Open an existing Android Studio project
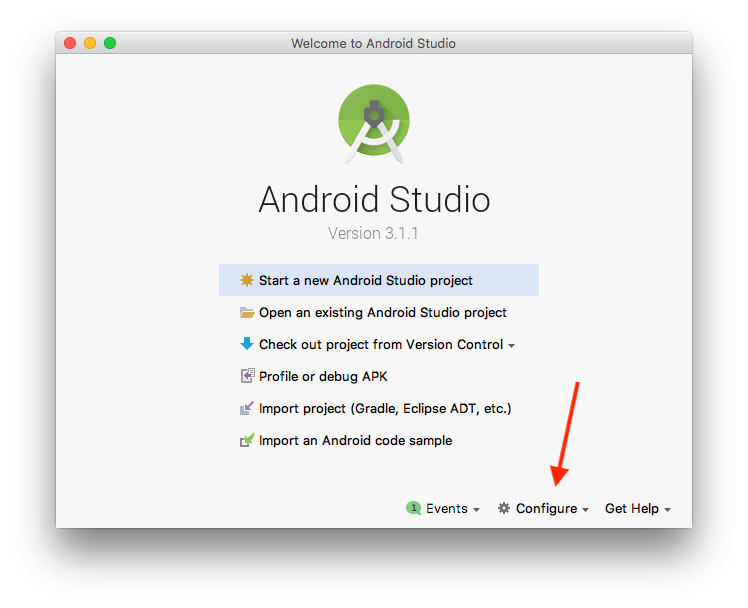Image resolution: width=748 pixels, height=608 pixels. [379, 312]
